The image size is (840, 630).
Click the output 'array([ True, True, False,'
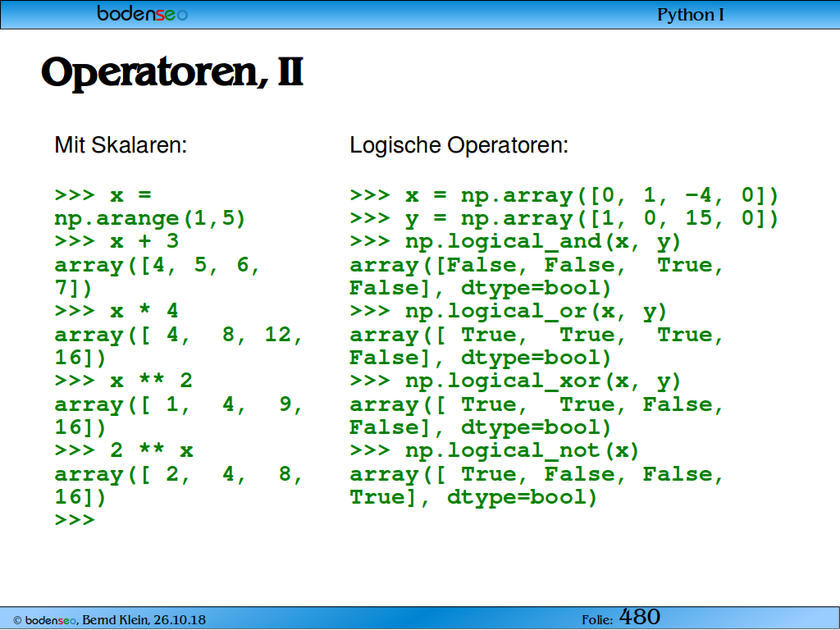[536, 404]
